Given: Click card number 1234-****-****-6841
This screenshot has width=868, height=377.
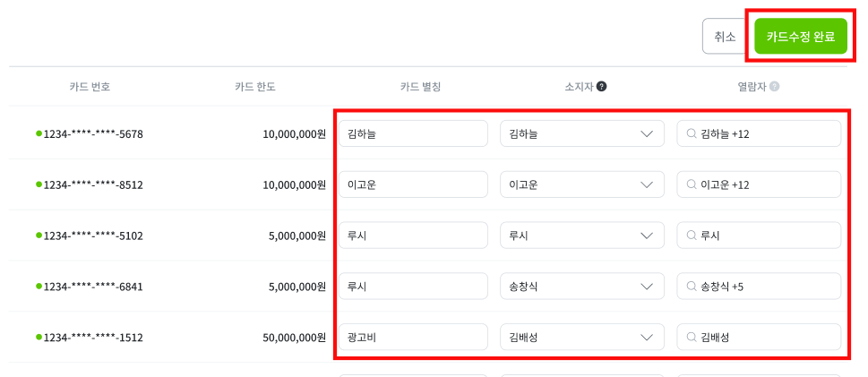Looking at the screenshot, I should click(x=93, y=287).
